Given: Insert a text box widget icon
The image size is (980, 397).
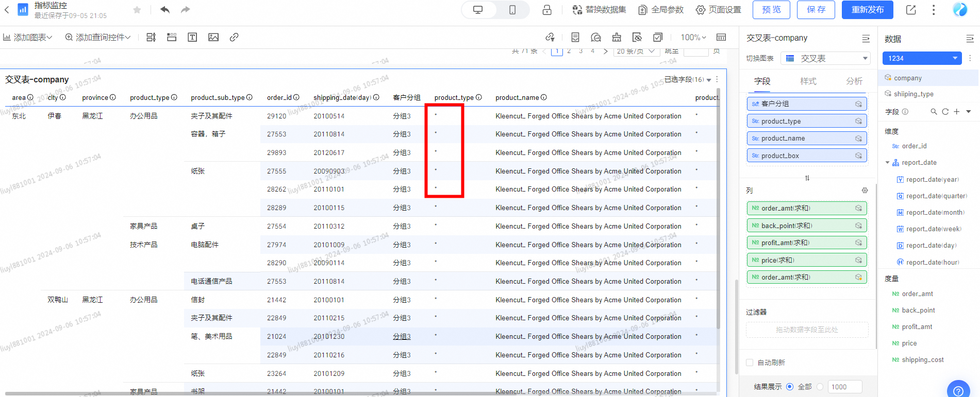Looking at the screenshot, I should pyautogui.click(x=192, y=37).
